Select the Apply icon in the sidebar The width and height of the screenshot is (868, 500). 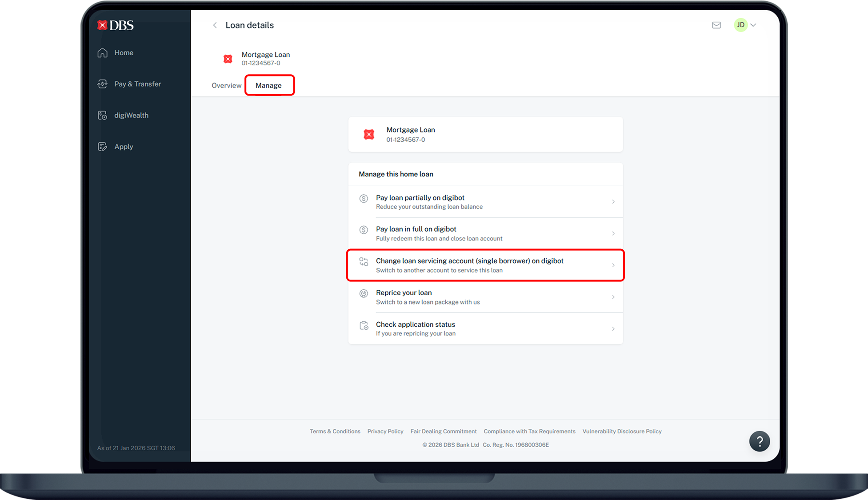[102, 146]
